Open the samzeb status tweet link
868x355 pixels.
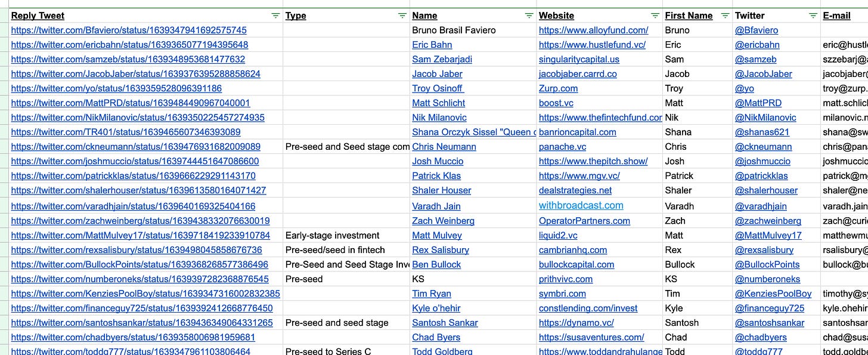[x=128, y=59]
